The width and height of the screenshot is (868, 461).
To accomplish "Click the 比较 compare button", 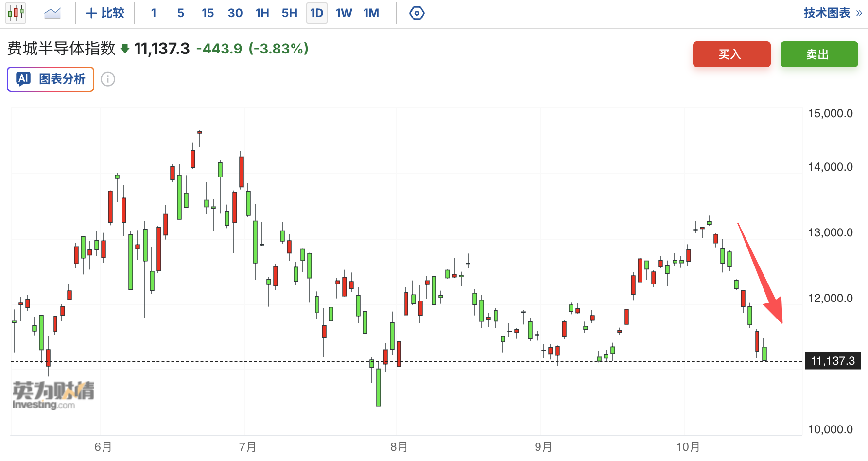I will tap(105, 13).
